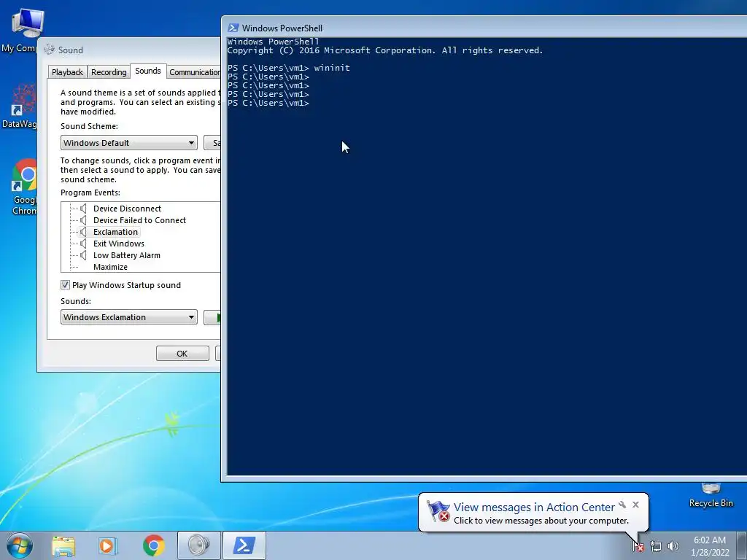Switch to the Playback tab
Screen dimensions: 747x560
coord(67,72)
